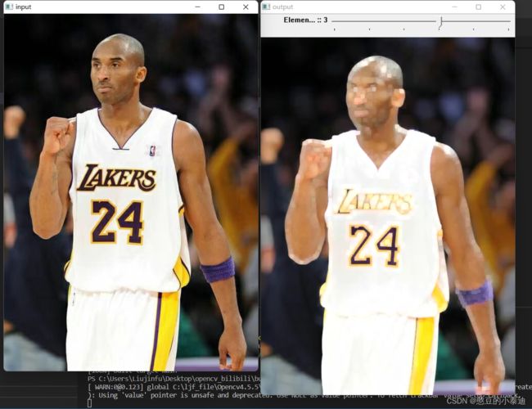Click the processed image in output window
Viewport: 532px width, 409px height.
(x=387, y=216)
